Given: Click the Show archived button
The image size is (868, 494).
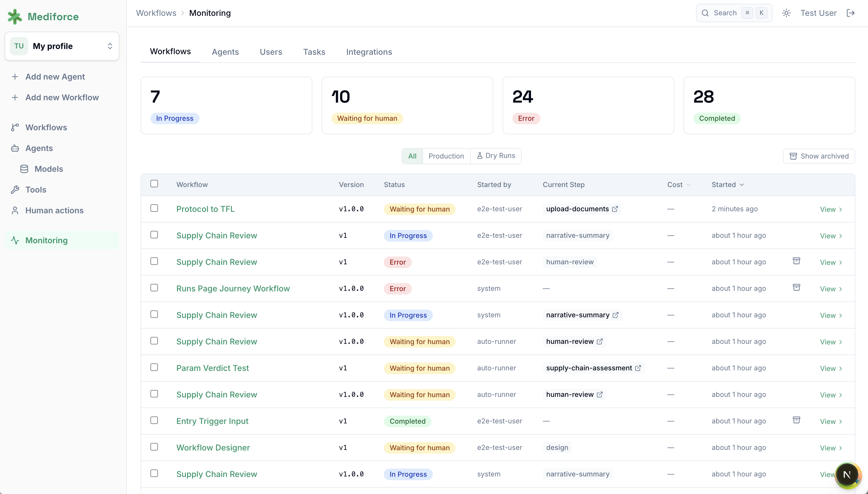Looking at the screenshot, I should (819, 156).
